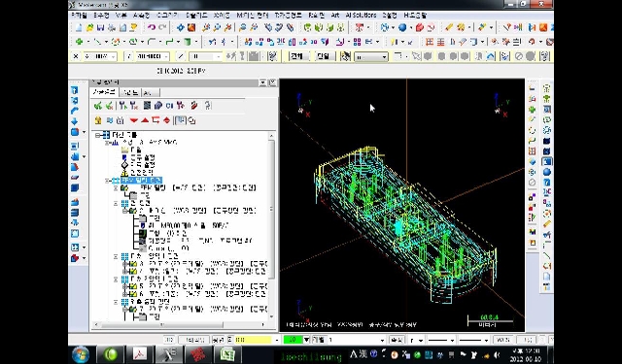Toggle posting on selected operations
Screen dimensions: 622x364
[x=121, y=120]
